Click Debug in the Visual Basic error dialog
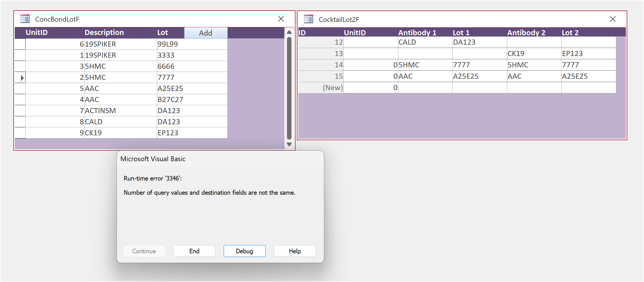 (244, 251)
